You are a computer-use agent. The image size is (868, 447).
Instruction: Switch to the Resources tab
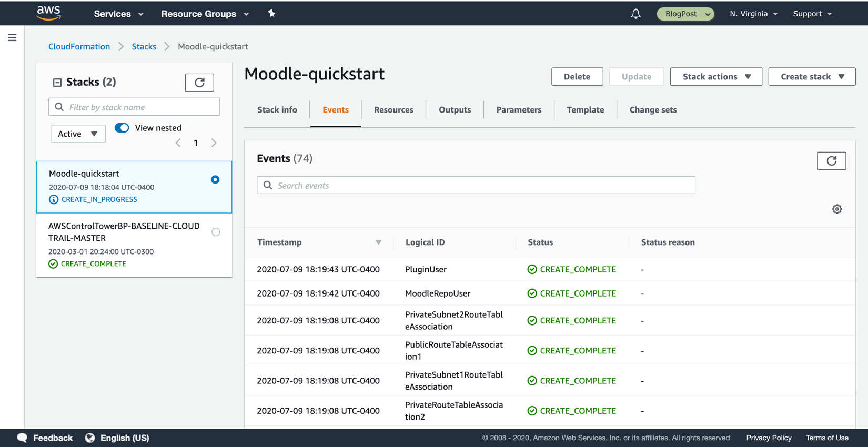[393, 110]
